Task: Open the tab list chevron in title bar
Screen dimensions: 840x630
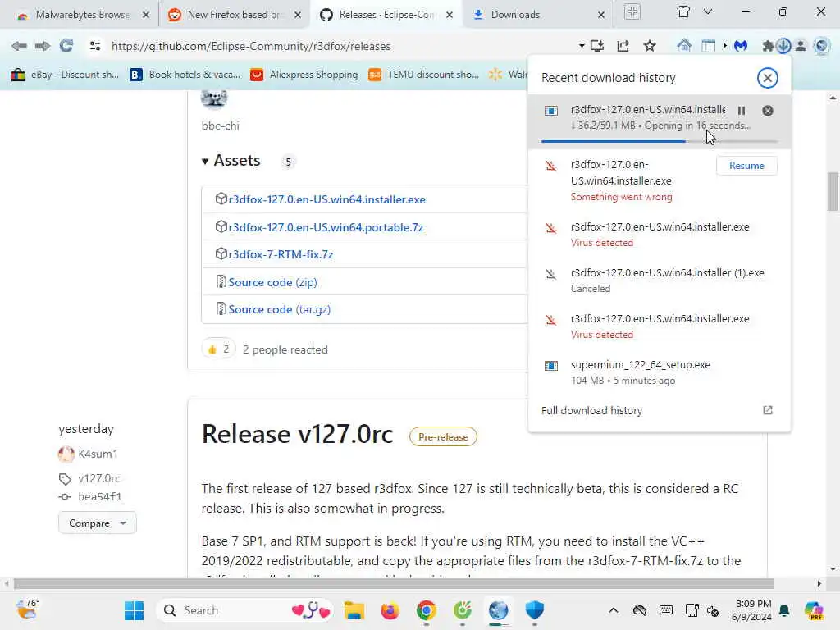Action: 708,11
